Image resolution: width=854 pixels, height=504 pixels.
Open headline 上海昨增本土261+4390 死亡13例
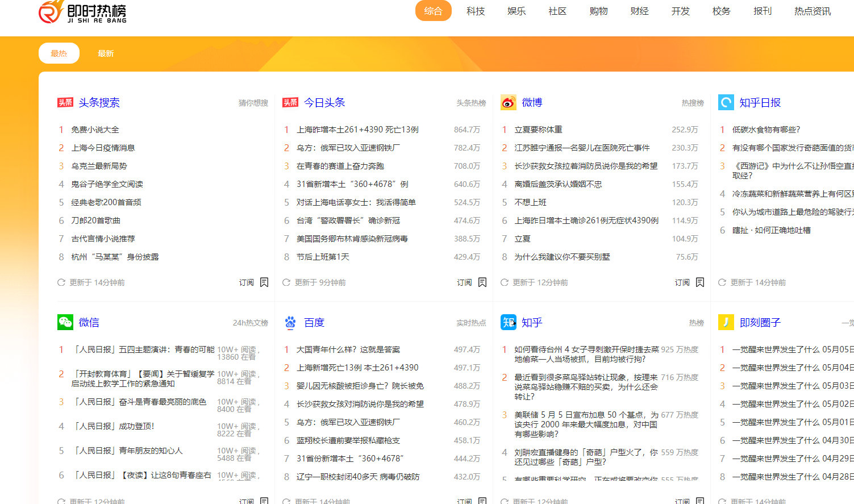pos(357,130)
